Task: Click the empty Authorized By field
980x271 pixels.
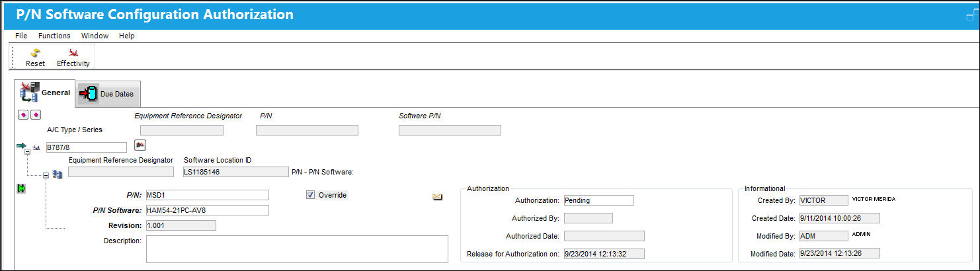Action: 588,218
